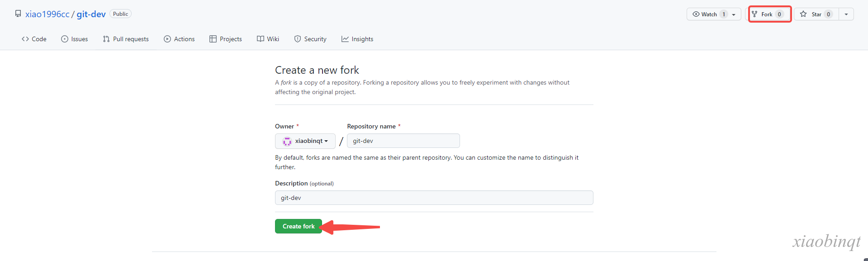Click the repository book icon beside xiao1996cc
Image resolution: width=868 pixels, height=261 pixels.
18,14
